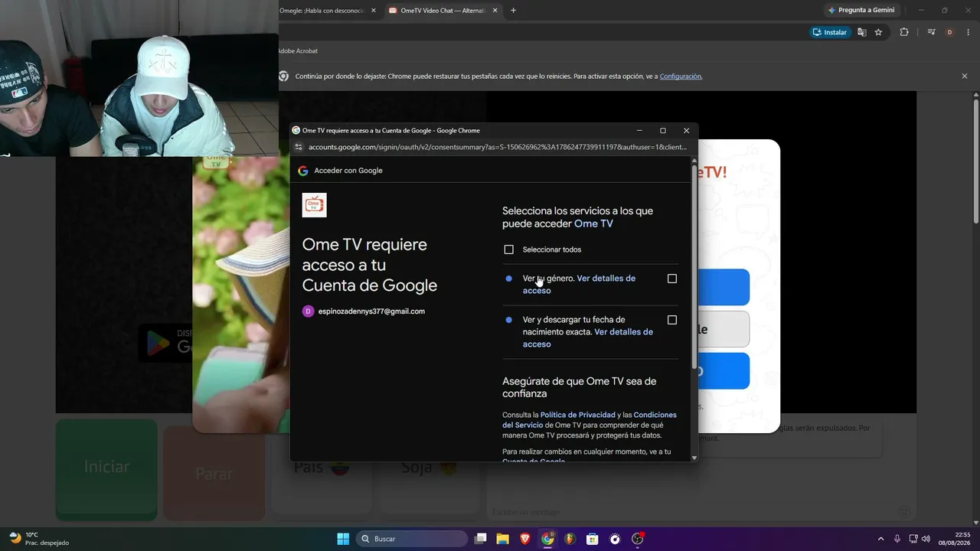
Task: Open FL Studio from the taskbar
Action: tap(570, 539)
